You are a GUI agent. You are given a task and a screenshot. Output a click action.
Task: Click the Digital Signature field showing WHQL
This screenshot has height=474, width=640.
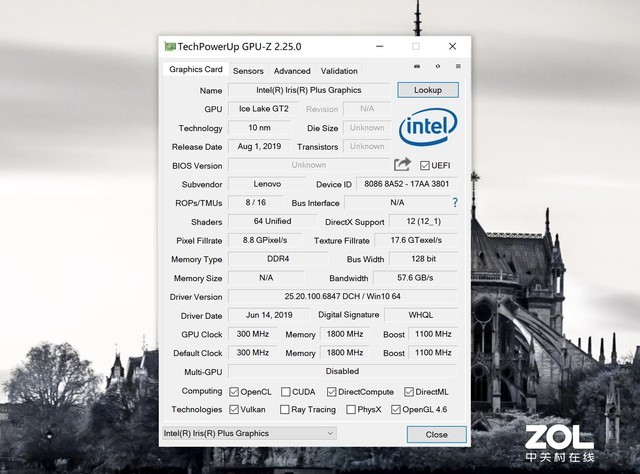(x=421, y=315)
